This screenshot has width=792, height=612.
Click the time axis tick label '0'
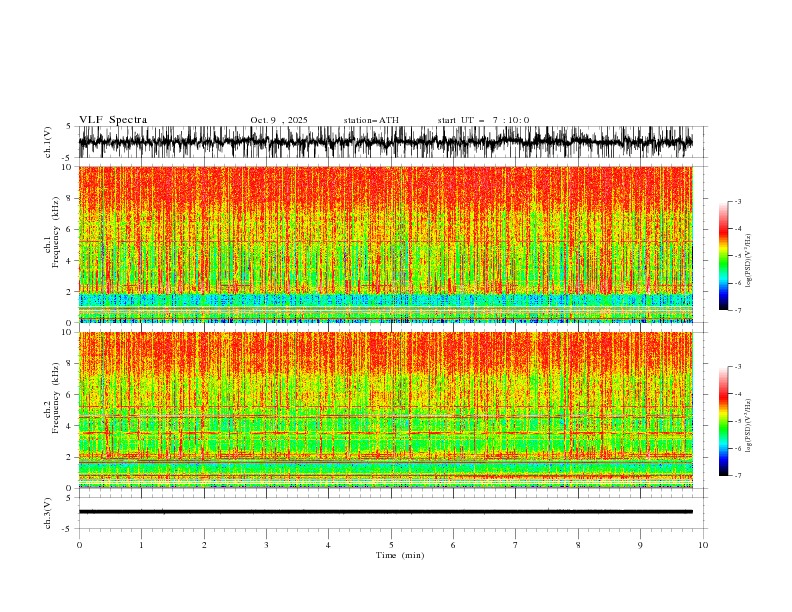[79, 545]
